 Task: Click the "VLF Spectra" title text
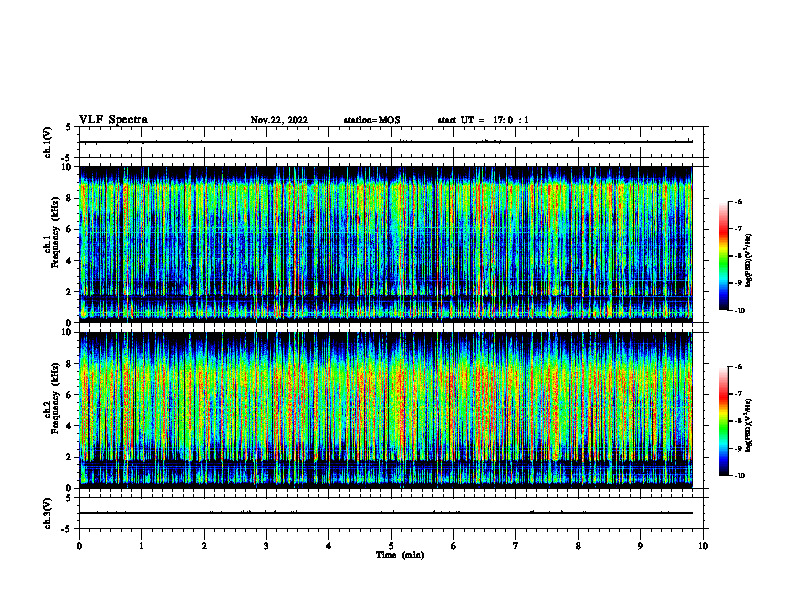pos(113,120)
